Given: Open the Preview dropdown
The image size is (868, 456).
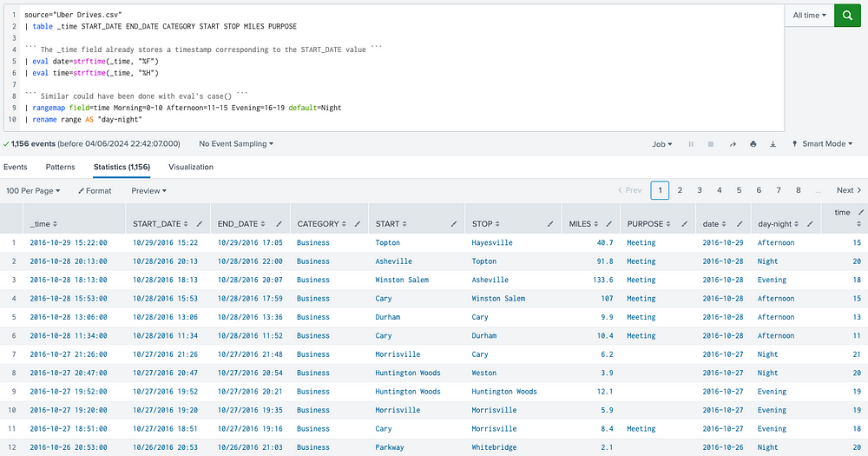Looking at the screenshot, I should pyautogui.click(x=149, y=190).
